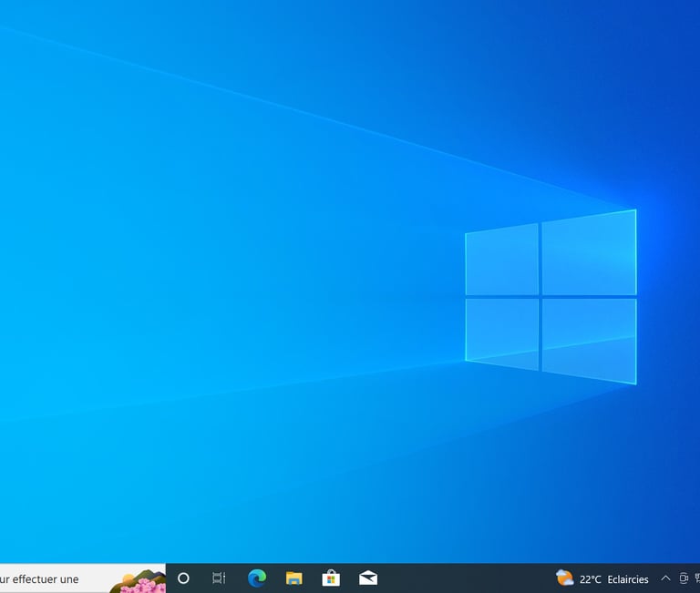Click Meet Now icon in system tray
The image size is (700, 593).
tap(683, 578)
